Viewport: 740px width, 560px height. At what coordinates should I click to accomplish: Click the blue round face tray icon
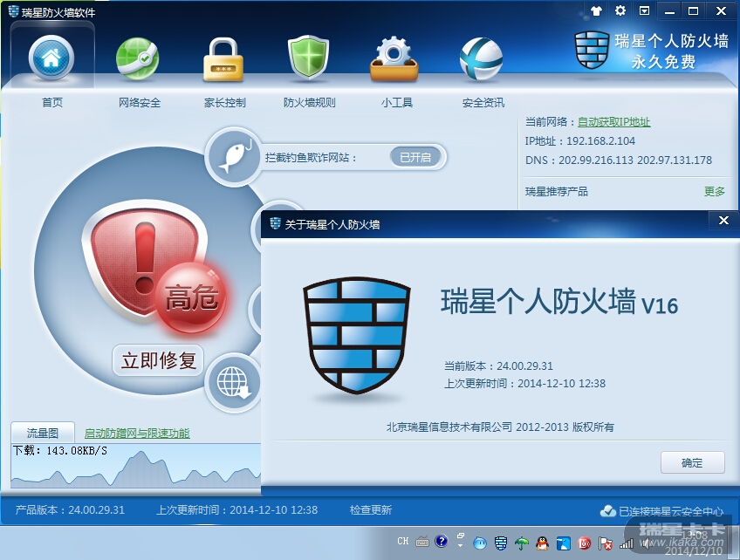[x=480, y=543]
